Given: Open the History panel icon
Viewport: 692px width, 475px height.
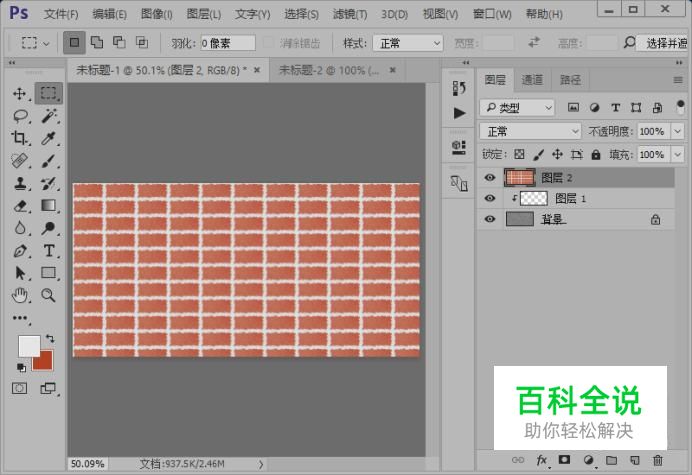Looking at the screenshot, I should [459, 88].
